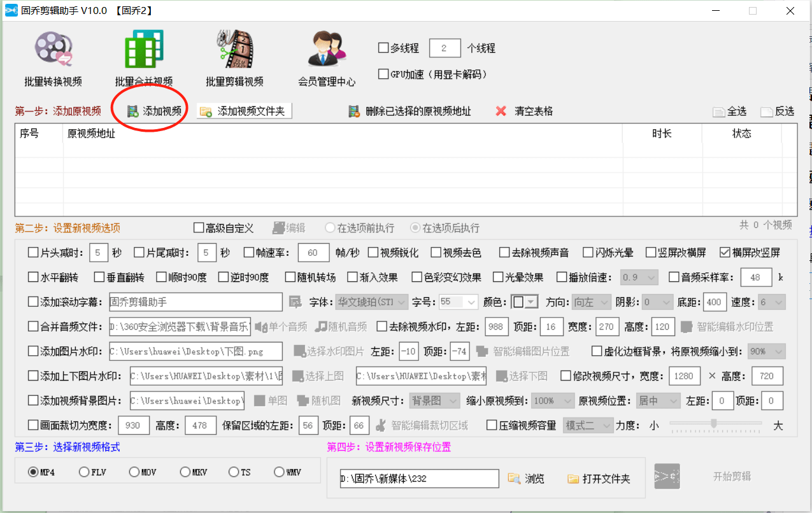This screenshot has height=513, width=812.
Task: Expand the 压缩视频容量 模式二 dropdown
Action: [x=606, y=425]
